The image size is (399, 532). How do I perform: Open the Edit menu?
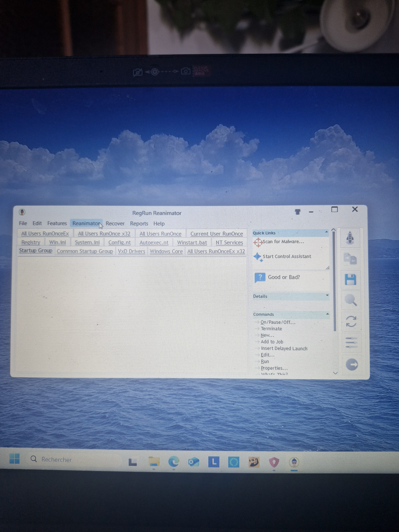click(37, 223)
